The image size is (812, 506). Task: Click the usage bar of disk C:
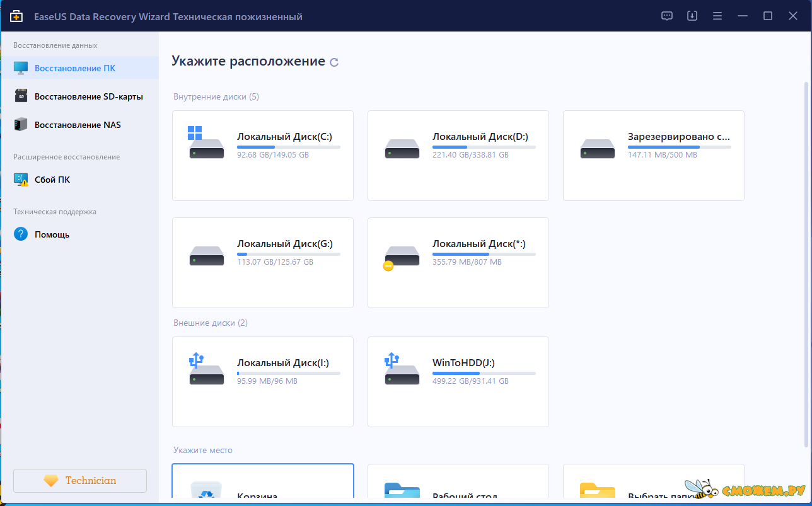(x=289, y=147)
